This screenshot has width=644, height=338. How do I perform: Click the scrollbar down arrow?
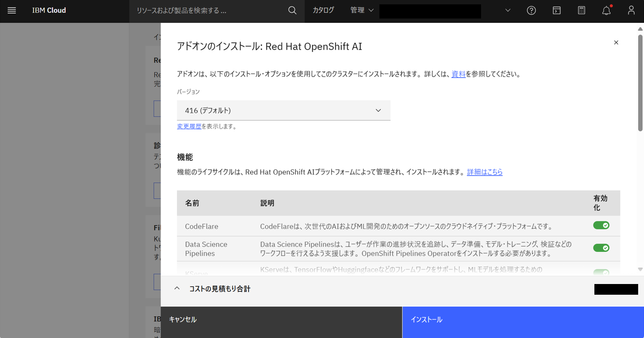(x=640, y=269)
